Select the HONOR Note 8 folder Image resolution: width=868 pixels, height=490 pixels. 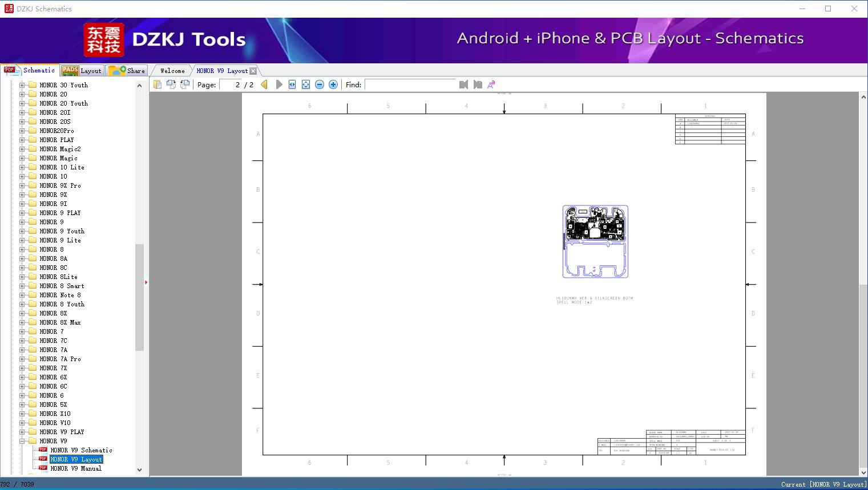60,295
